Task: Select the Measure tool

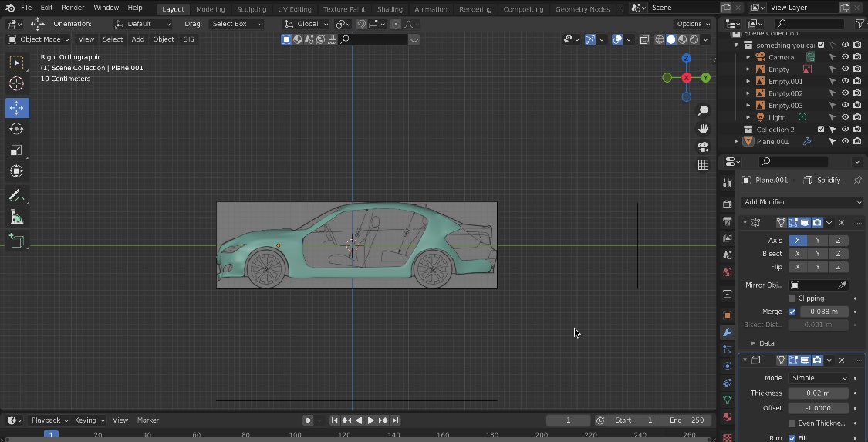Action: 17,218
